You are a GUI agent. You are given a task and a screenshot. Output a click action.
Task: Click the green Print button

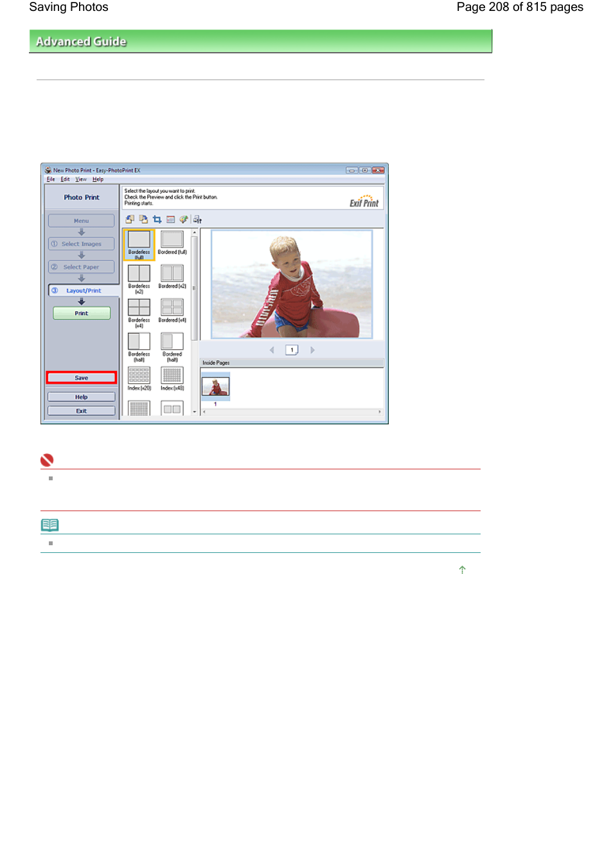[x=82, y=313]
